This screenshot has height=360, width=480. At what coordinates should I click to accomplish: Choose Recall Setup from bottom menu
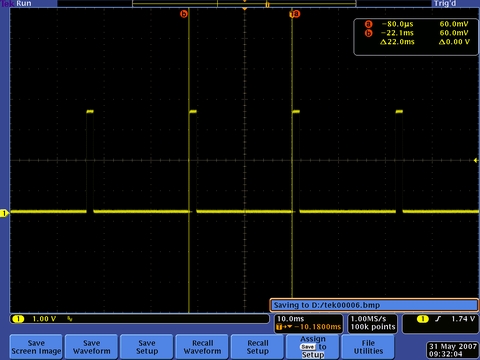[x=258, y=347]
